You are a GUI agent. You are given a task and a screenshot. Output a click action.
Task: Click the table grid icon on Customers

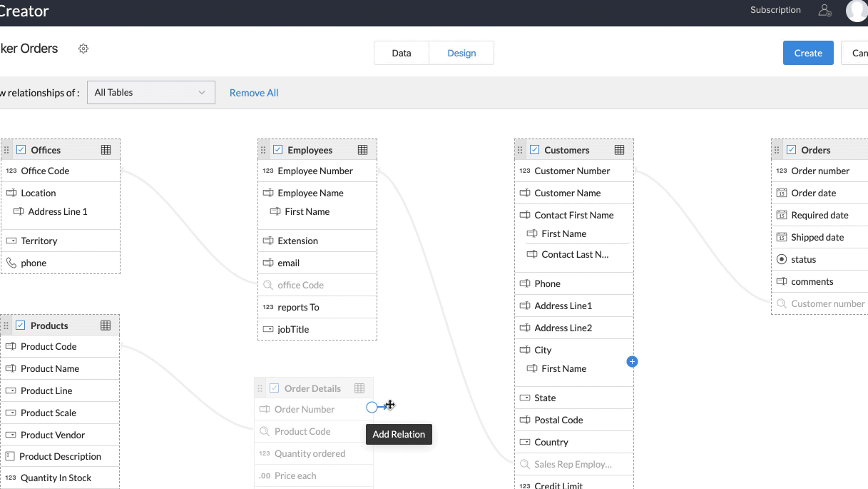coord(619,150)
